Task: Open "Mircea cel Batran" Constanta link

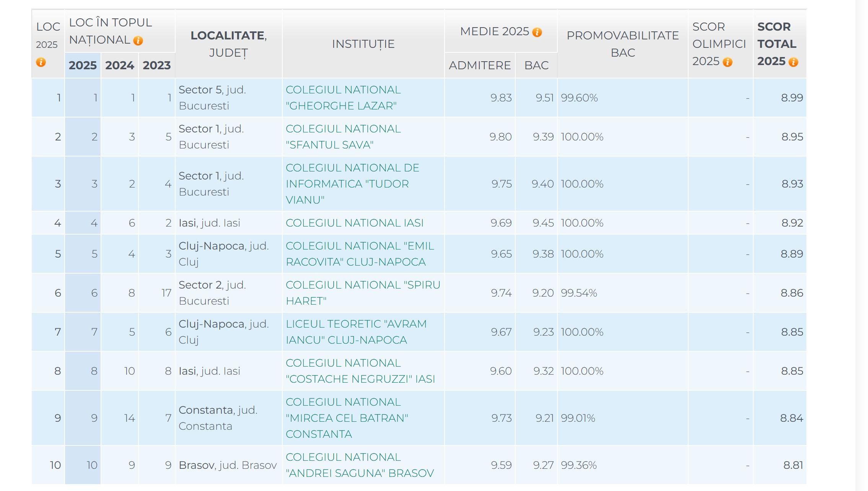Action: 347,418
